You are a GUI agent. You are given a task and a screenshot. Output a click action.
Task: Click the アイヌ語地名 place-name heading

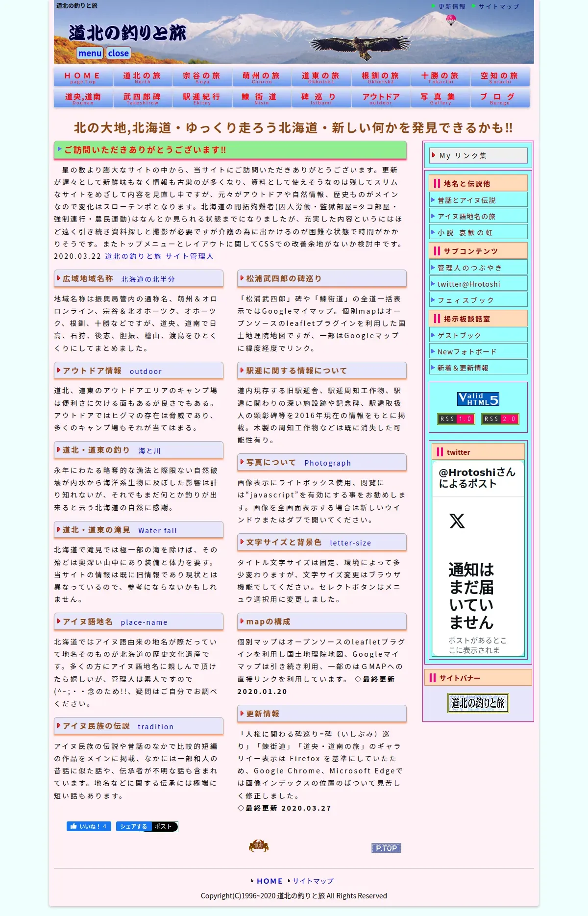coord(139,621)
